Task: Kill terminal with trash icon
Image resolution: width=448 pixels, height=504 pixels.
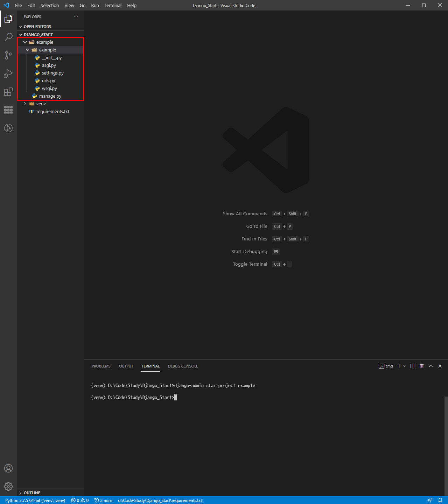Action: pos(422,366)
